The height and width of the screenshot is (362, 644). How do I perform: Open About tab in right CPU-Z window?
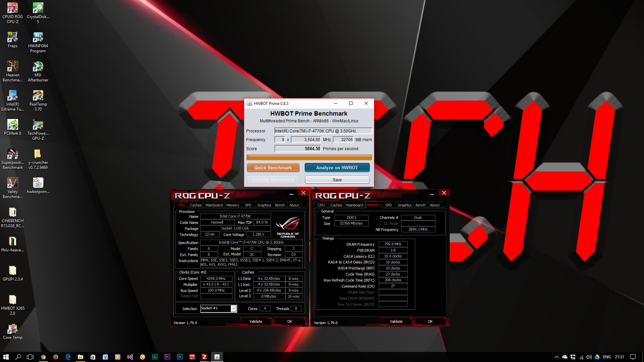pyautogui.click(x=435, y=205)
